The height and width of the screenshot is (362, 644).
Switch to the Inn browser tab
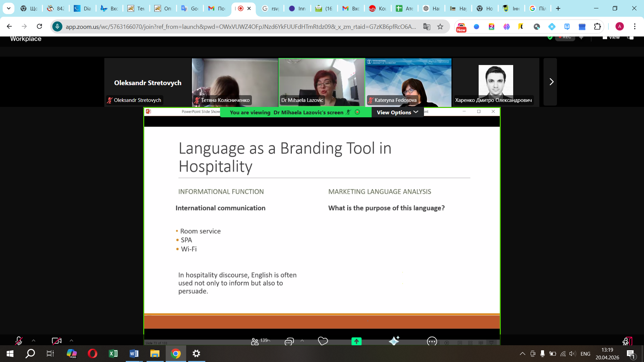(297, 8)
